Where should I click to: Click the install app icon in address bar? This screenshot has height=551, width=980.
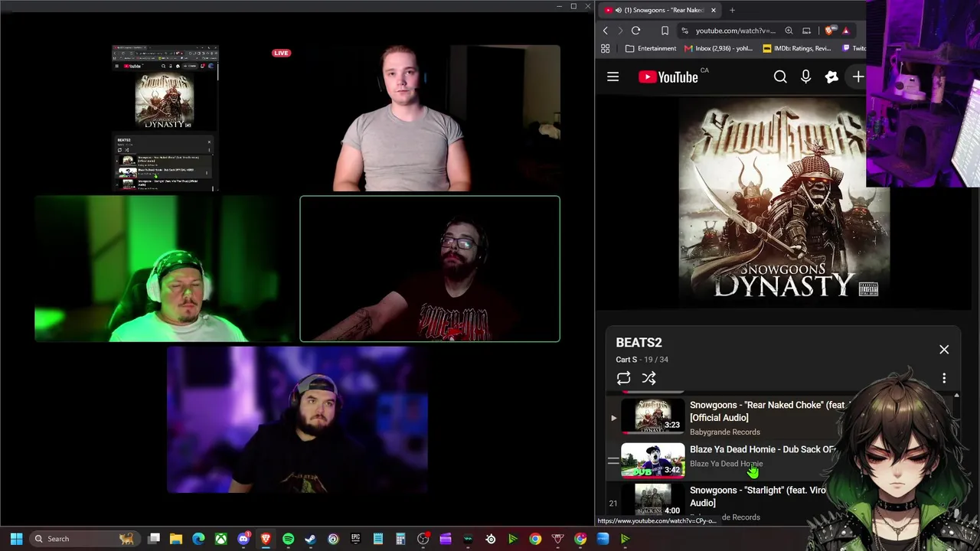tap(806, 31)
